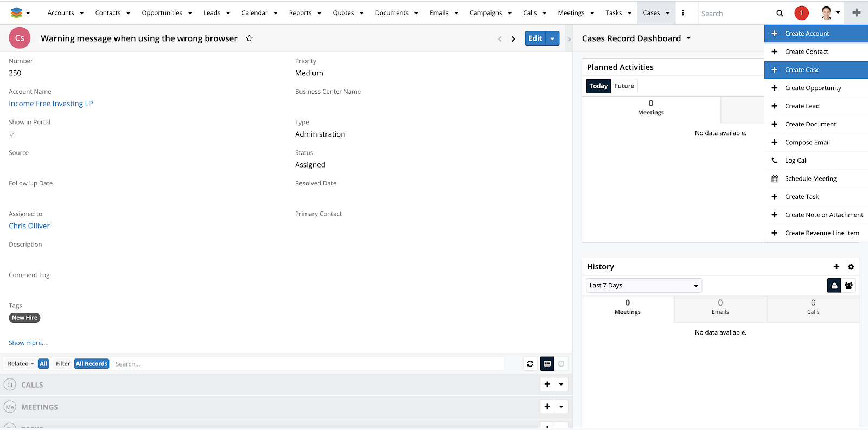The width and height of the screenshot is (868, 430).
Task: Click the Show more... link
Action: [x=28, y=343]
